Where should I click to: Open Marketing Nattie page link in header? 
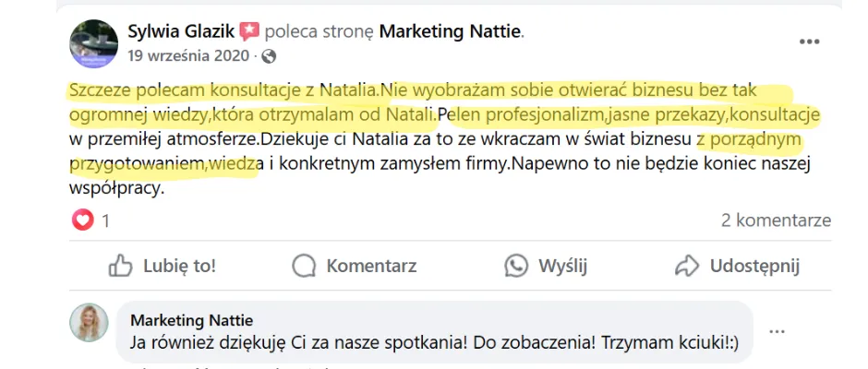coord(451,32)
